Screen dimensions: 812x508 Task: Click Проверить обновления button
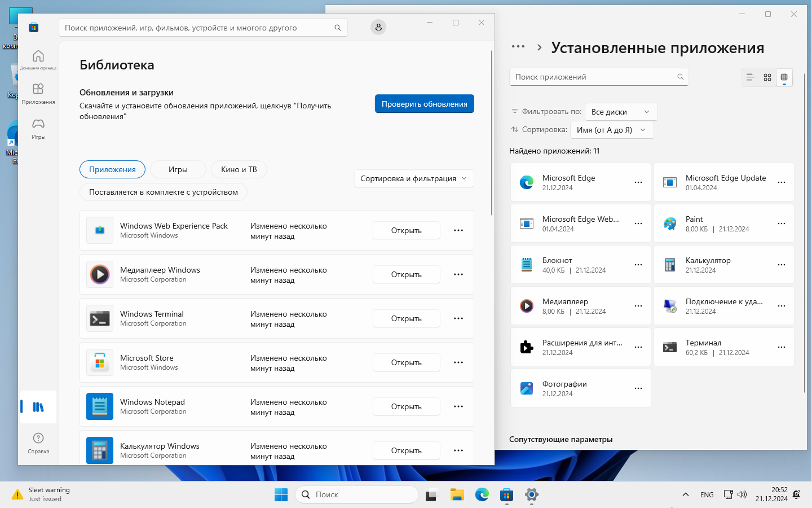tap(425, 104)
